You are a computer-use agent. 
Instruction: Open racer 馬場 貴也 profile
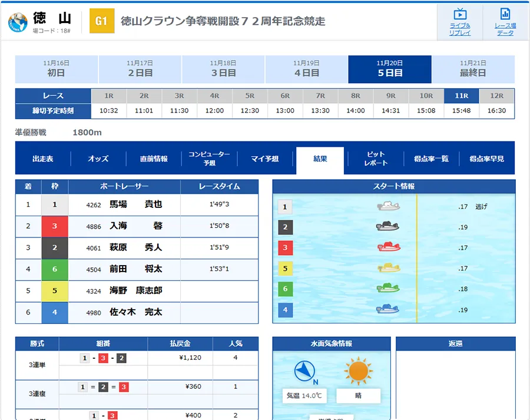coord(135,205)
